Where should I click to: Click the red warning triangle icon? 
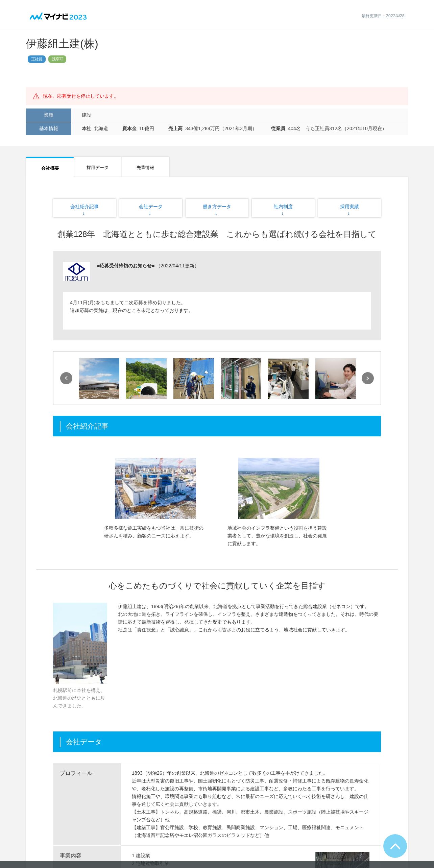tap(36, 96)
